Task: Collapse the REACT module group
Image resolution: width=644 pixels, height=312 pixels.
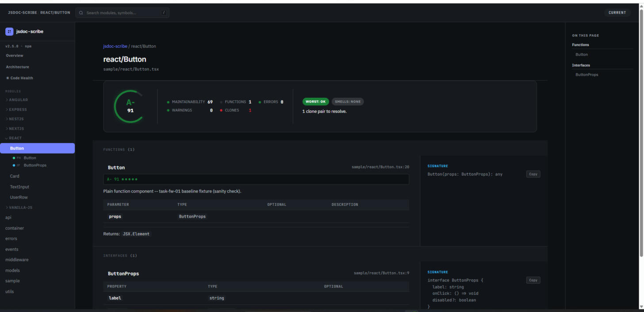Action: 13,138
